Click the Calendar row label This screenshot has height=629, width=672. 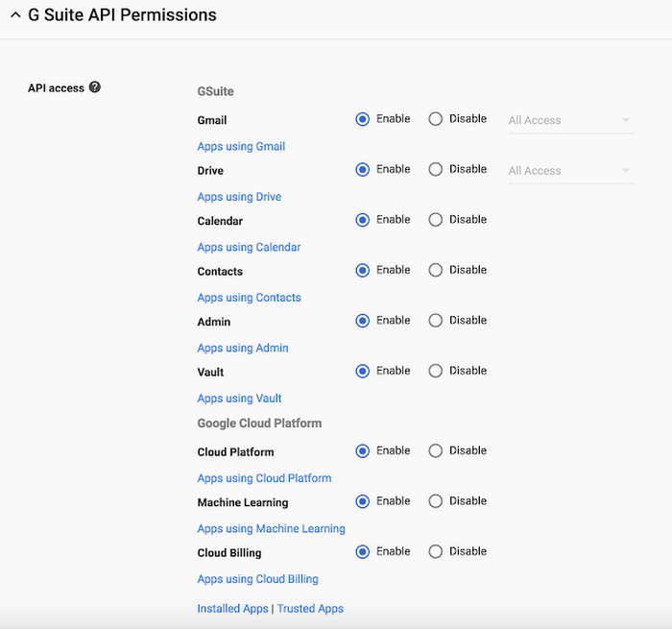(x=220, y=221)
